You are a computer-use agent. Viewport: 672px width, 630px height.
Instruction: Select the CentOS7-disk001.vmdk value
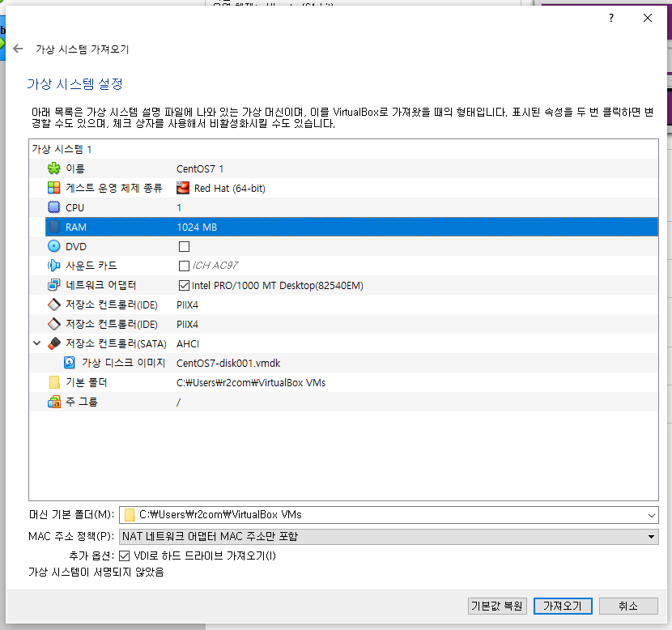(x=228, y=363)
